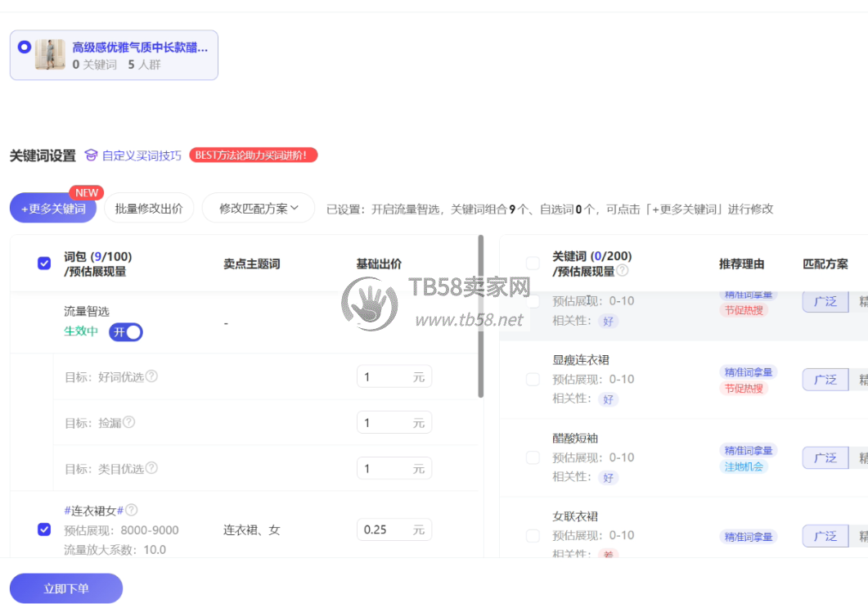
Task: Click help icon beside #连衣裙女# word pack
Action: pos(132,510)
